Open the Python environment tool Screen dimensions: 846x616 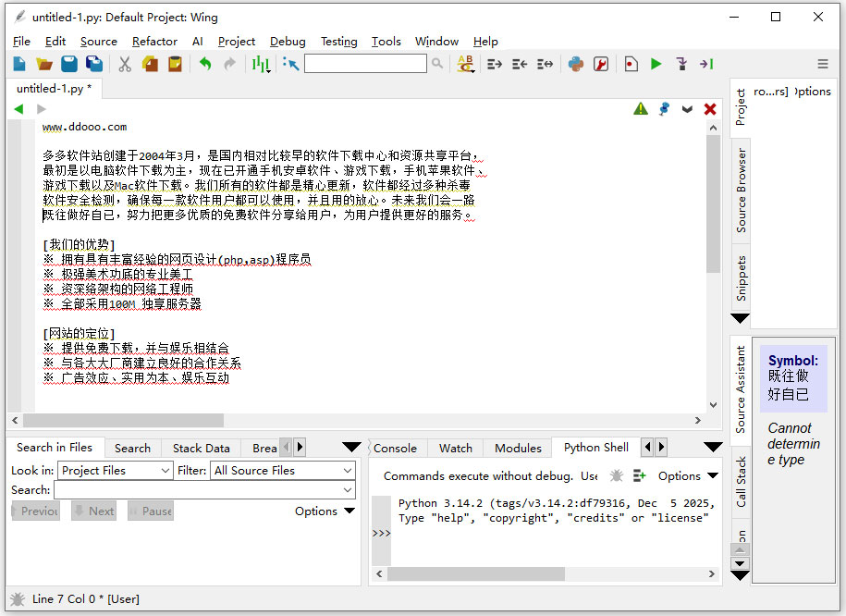tap(575, 63)
